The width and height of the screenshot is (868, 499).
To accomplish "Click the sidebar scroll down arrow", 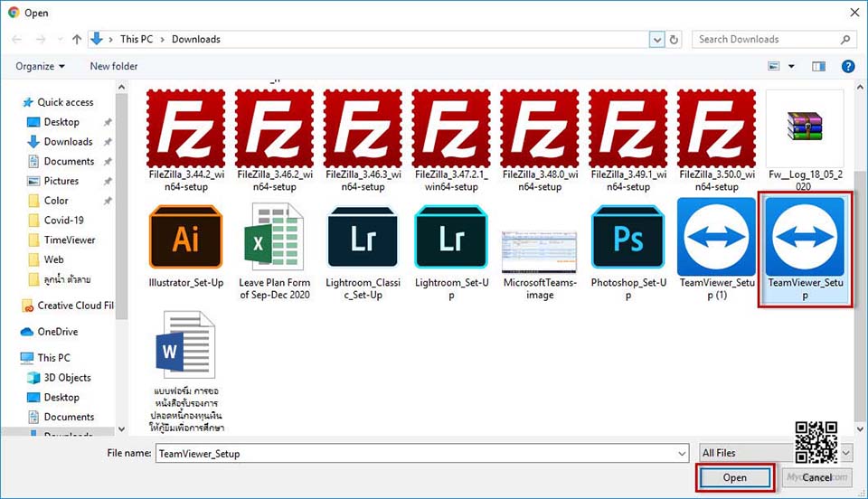I will click(122, 429).
